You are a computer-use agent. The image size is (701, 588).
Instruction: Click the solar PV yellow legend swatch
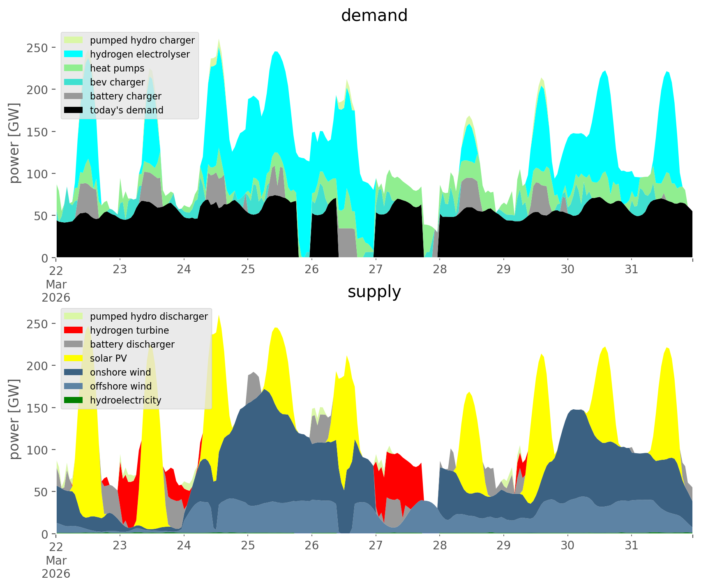(x=74, y=358)
